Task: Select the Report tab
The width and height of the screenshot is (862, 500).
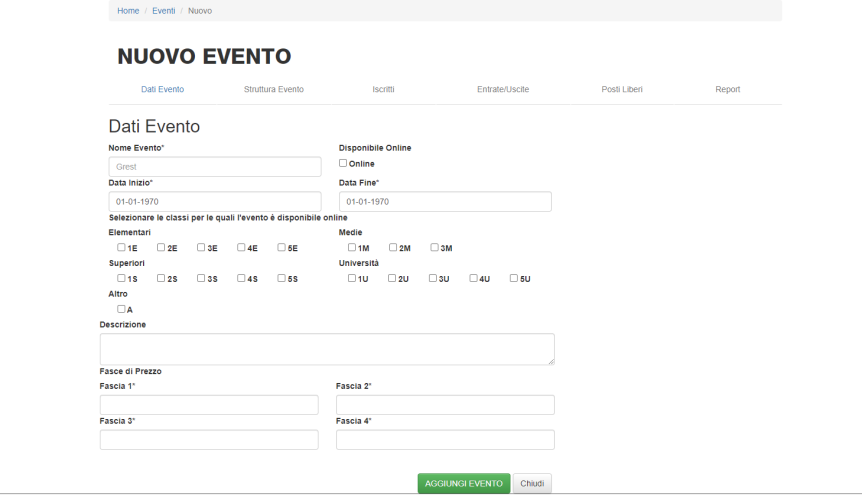Action: pyautogui.click(x=727, y=90)
